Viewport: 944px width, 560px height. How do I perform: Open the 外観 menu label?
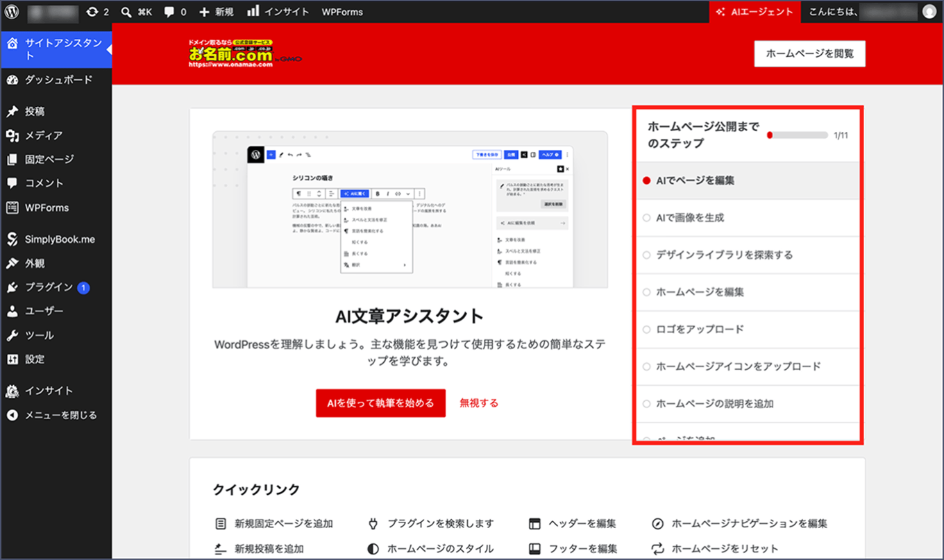pos(35,264)
